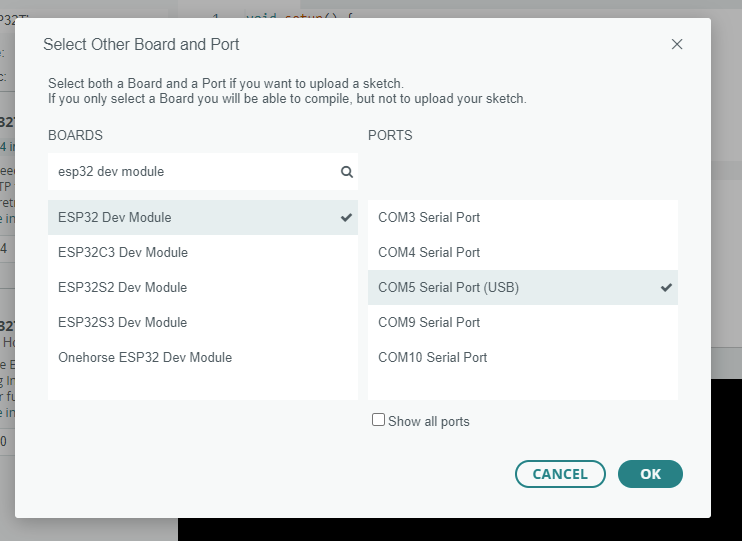The image size is (742, 541).
Task: Choose ESP32C3 Dev Module from list
Action: point(122,252)
